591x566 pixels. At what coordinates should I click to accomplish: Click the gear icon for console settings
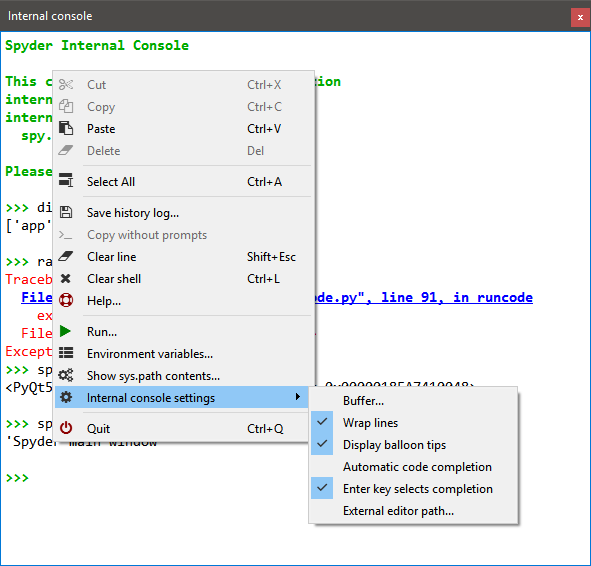66,397
